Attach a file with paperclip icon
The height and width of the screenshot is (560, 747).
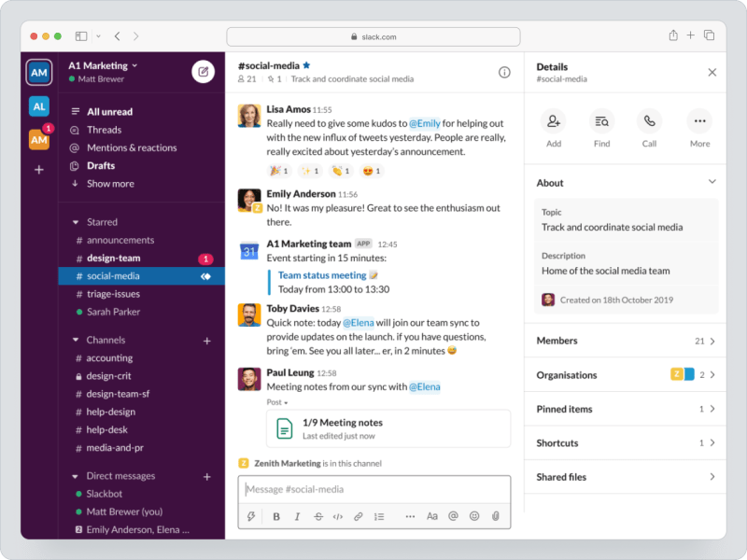point(496,516)
